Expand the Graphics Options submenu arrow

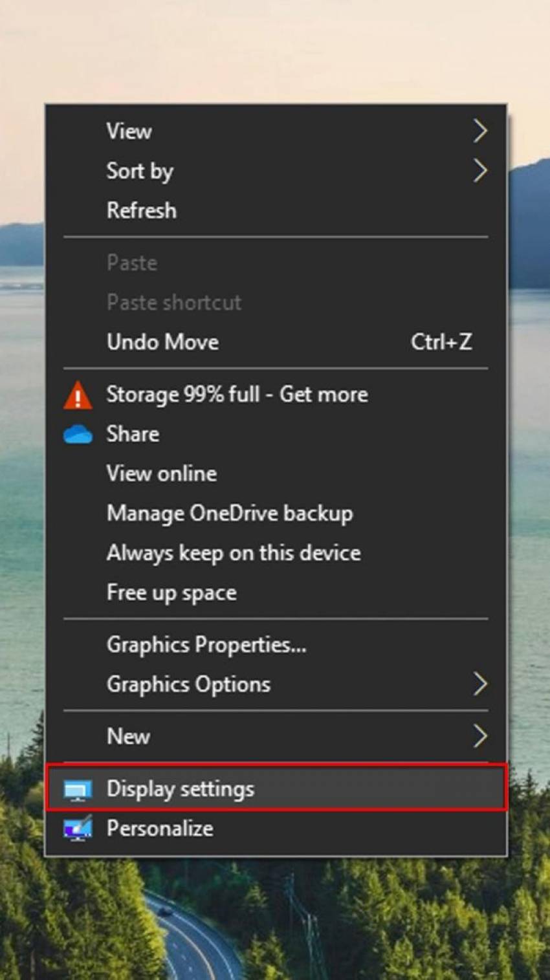479,684
